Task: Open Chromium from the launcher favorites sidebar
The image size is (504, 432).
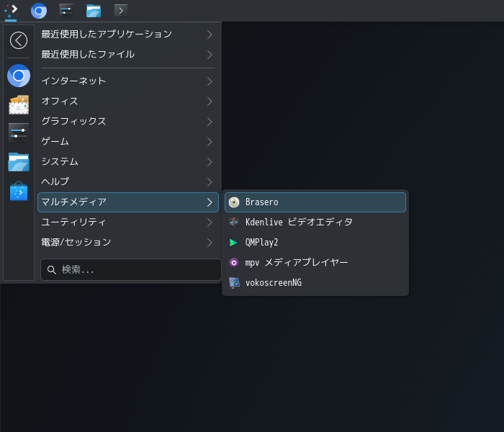Action: pyautogui.click(x=19, y=76)
